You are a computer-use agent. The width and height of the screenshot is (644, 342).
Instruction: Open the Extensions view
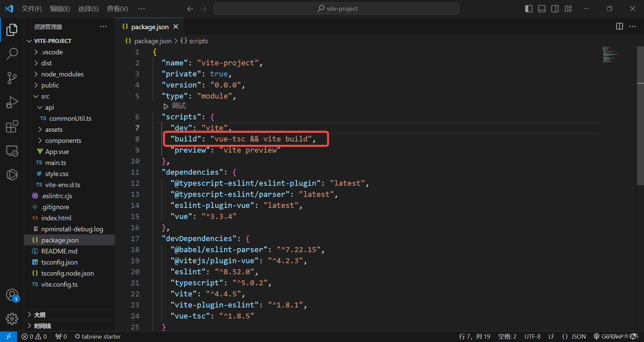(12, 126)
